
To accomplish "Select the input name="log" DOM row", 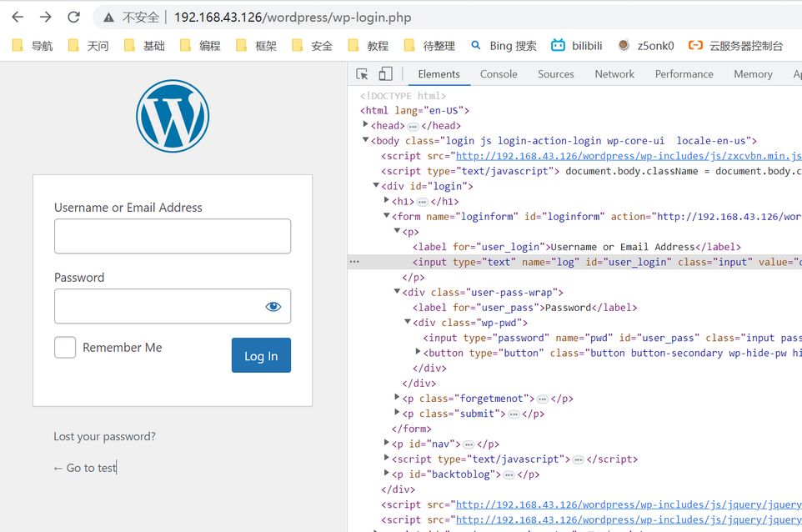I will [574, 262].
